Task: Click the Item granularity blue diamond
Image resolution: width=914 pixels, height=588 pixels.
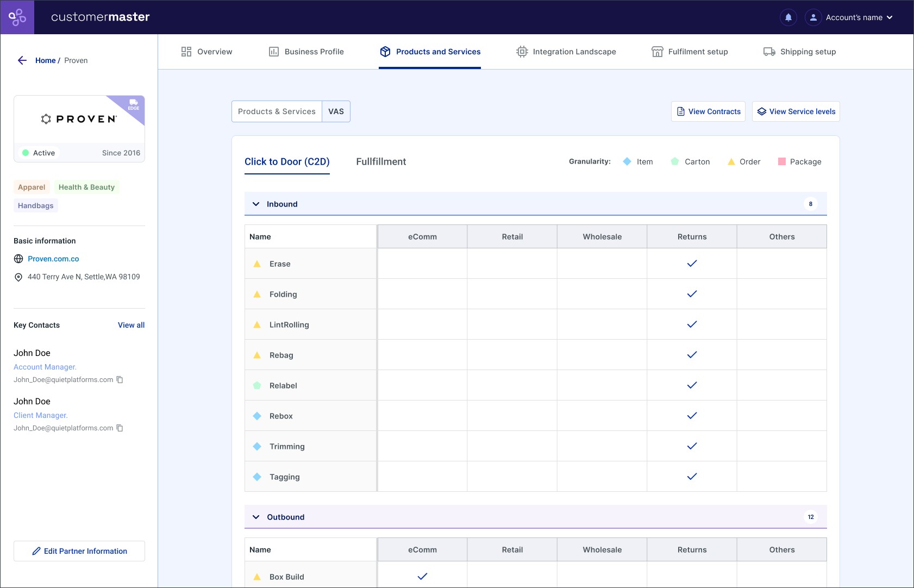Action: 627,161
